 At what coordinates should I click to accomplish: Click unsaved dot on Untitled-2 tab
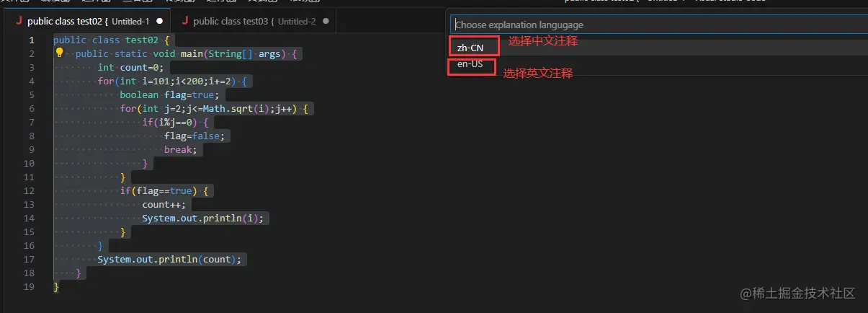coord(326,22)
